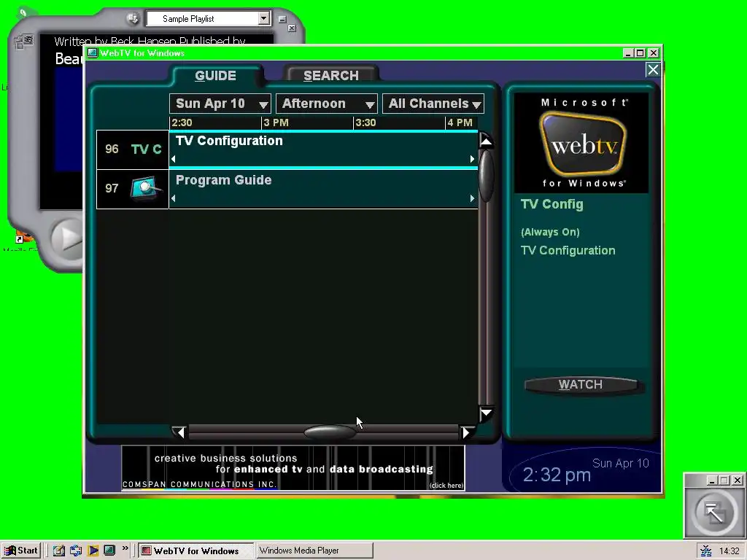
Task: Open the Sun Apr 10 date dropdown
Action: click(x=220, y=104)
